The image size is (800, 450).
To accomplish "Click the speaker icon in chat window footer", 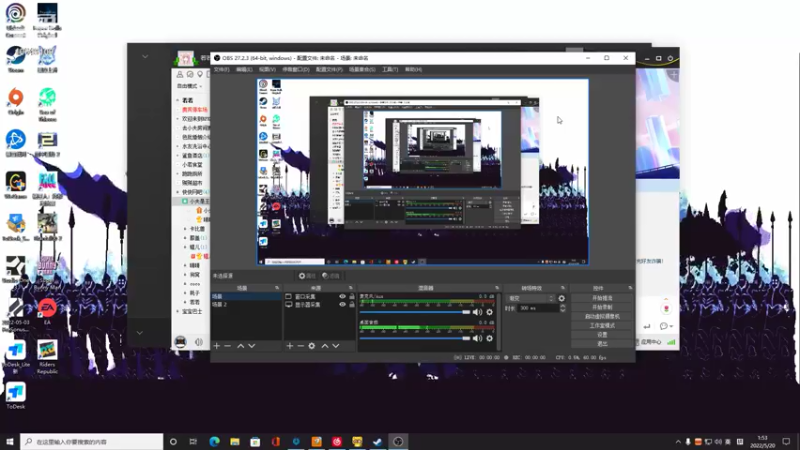I will [x=198, y=342].
